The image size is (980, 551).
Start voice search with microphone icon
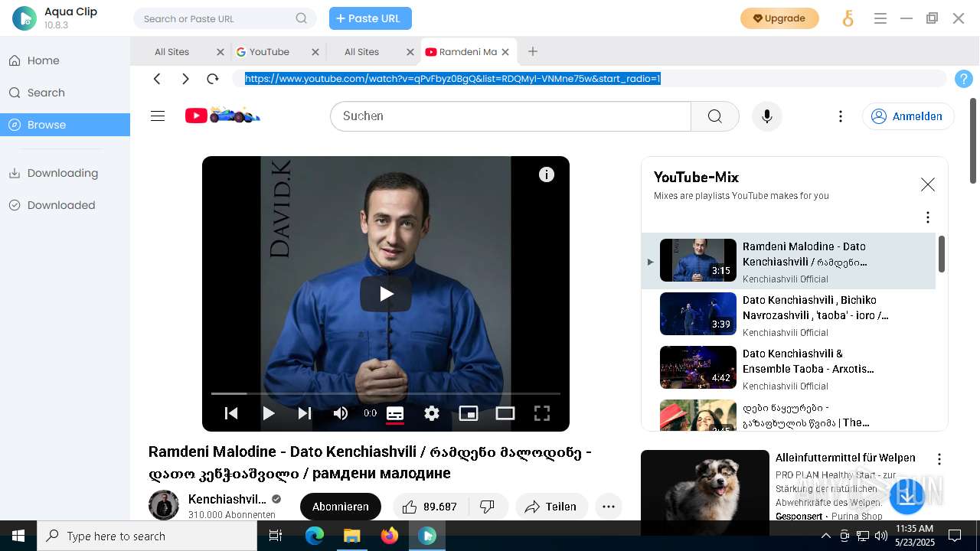click(767, 116)
